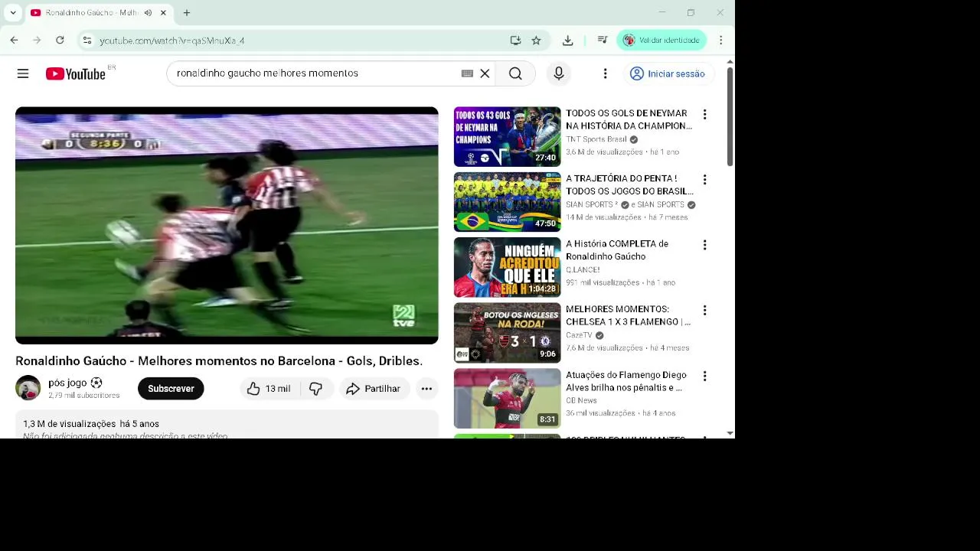Mute the tab via the speaker icon
This screenshot has height=551, width=980.
(x=148, y=13)
